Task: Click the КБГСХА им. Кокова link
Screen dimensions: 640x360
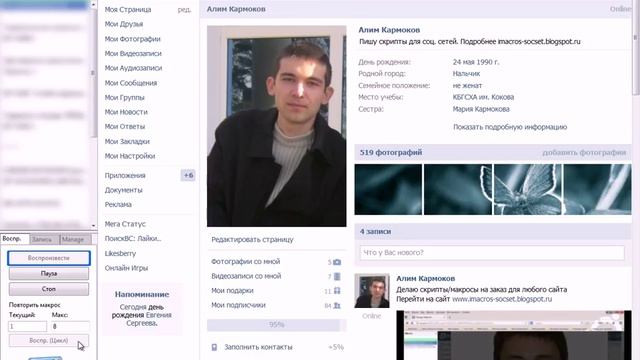Action: point(483,97)
